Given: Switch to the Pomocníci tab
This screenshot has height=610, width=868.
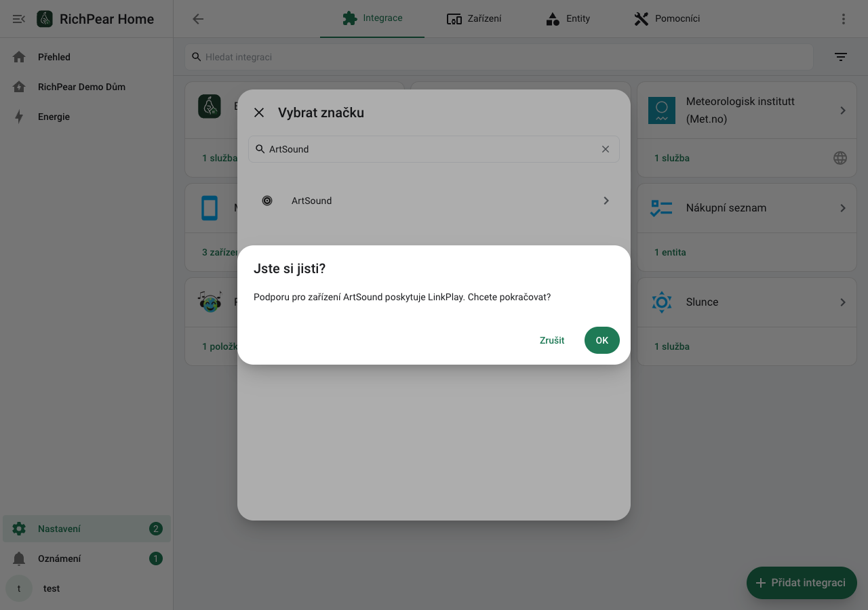Looking at the screenshot, I should tap(667, 19).
